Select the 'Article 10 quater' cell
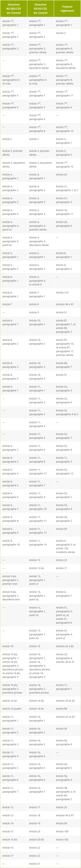This screenshot has height=868, width=81. [14, 709]
